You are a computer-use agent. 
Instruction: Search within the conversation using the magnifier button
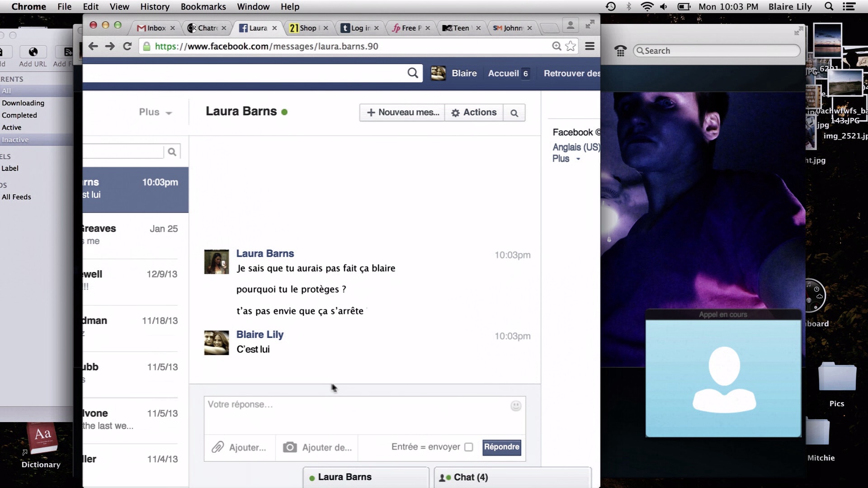(x=514, y=113)
